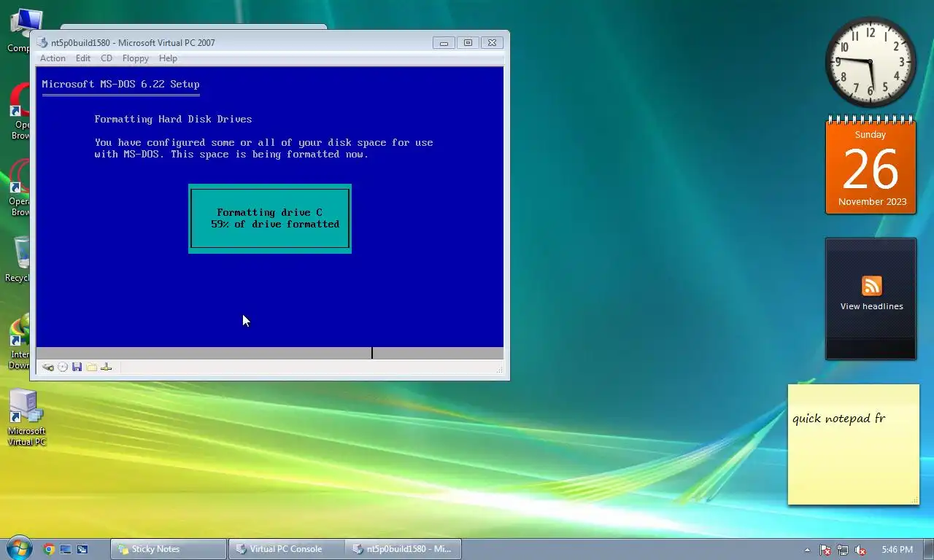The image size is (934, 560).
Task: Click Show Desktop strip at taskbar end
Action: pos(929,549)
